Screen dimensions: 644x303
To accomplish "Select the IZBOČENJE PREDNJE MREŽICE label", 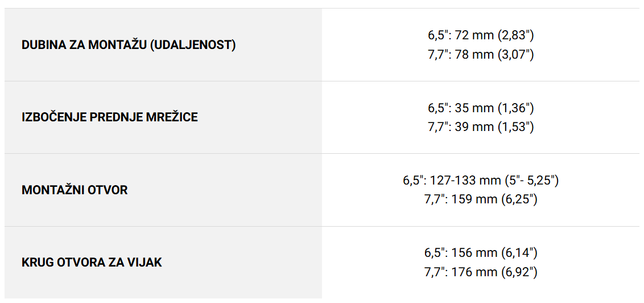I will point(110,117).
